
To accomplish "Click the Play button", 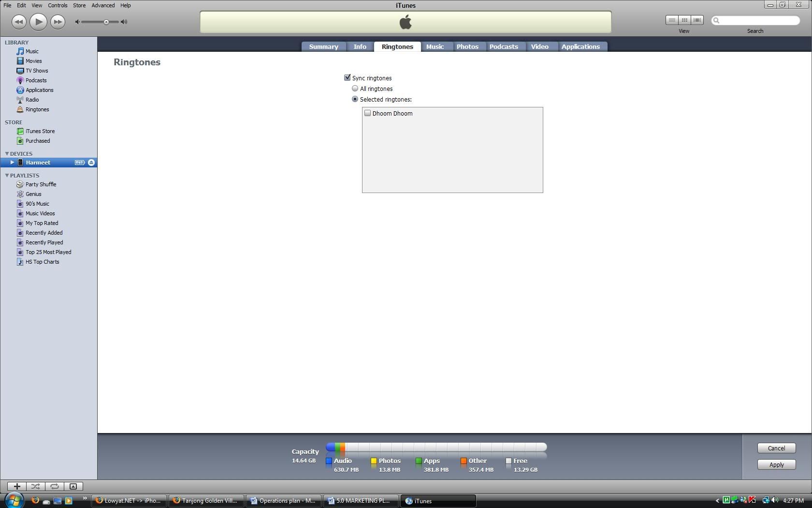I will tap(38, 22).
